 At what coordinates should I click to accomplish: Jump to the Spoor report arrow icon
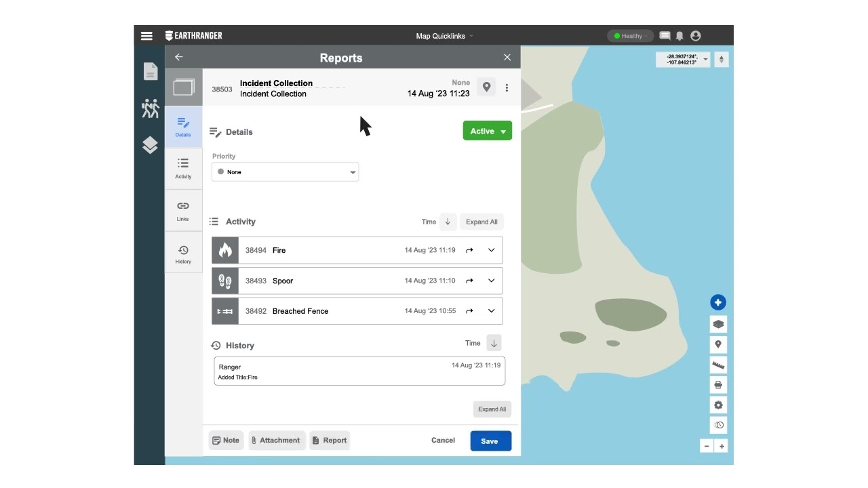tap(469, 281)
